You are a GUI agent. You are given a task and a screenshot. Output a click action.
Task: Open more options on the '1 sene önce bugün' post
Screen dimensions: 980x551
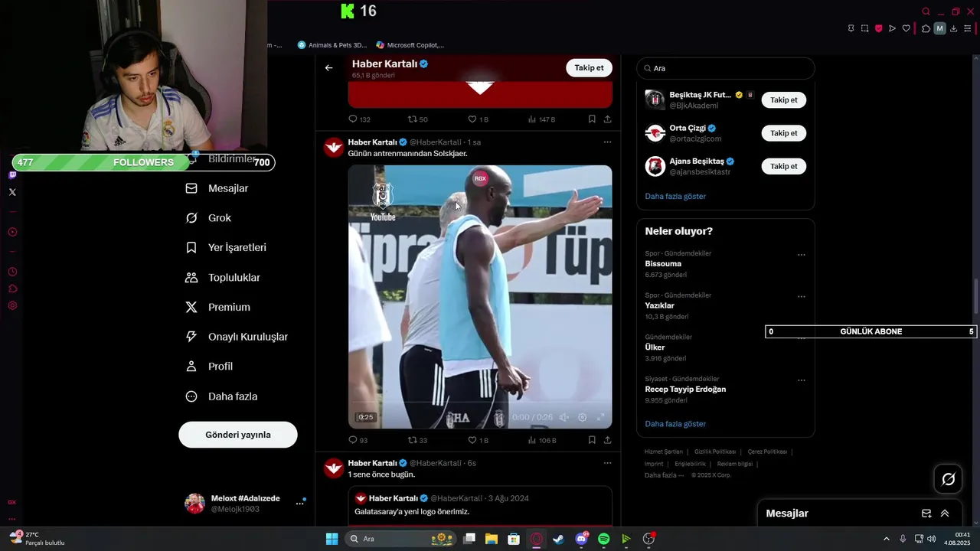(x=607, y=463)
